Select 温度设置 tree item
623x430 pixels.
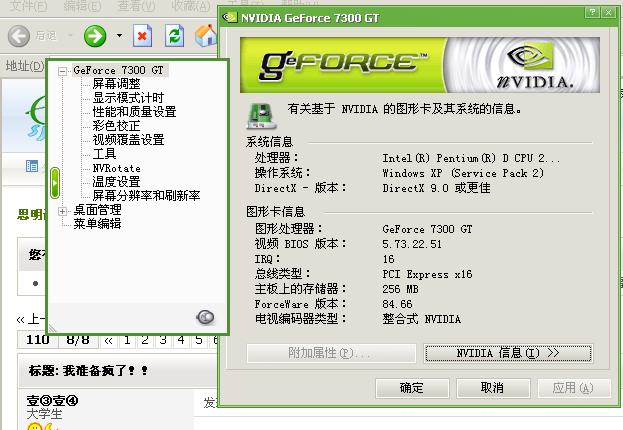[116, 182]
